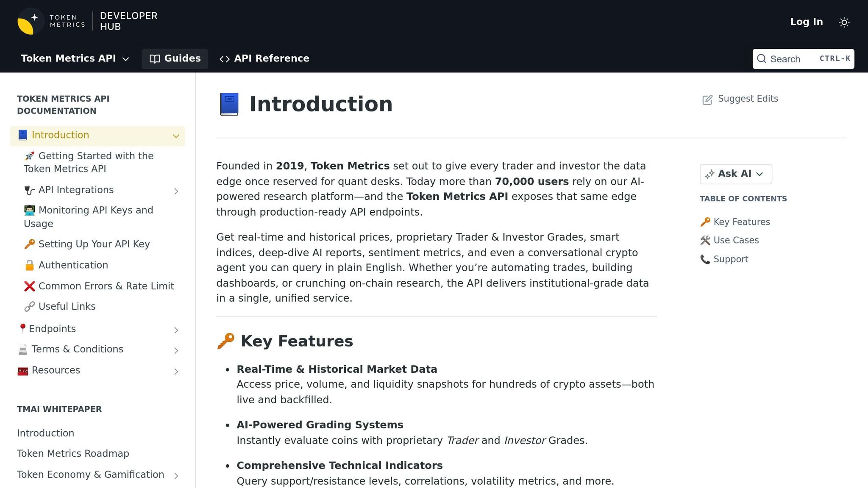Open the Authentication page
The width and height of the screenshot is (868, 488).
pyautogui.click(x=73, y=265)
